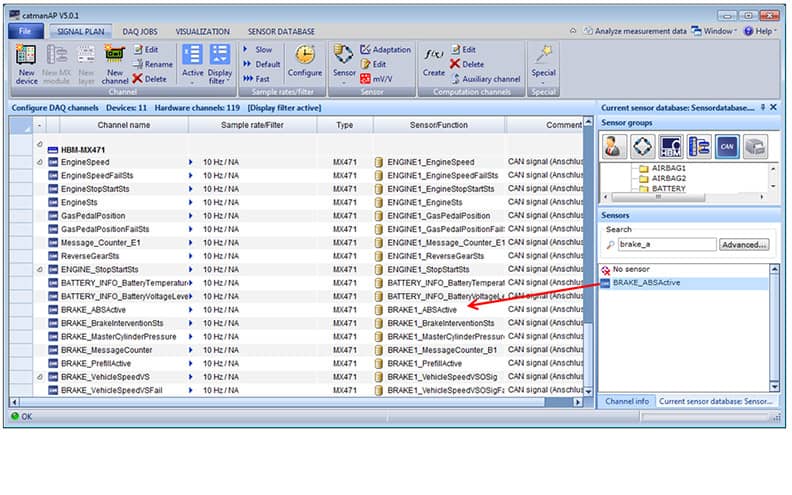Select the person sensor group icon

pos(613,147)
